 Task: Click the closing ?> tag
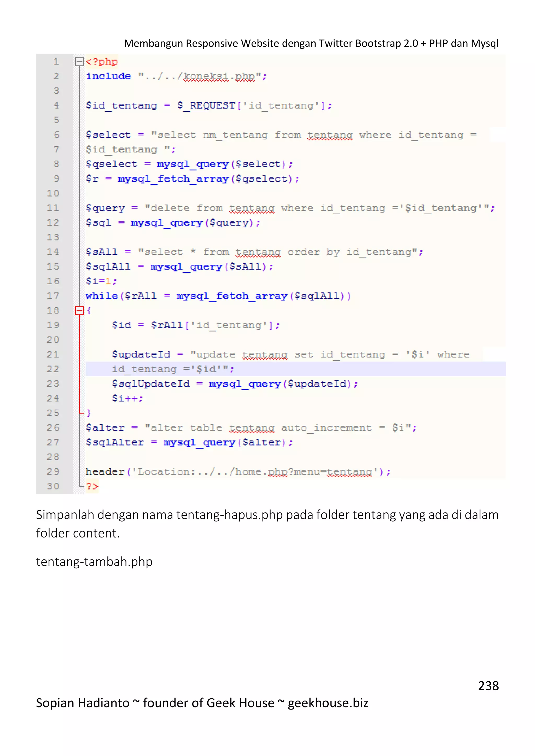(x=92, y=486)
